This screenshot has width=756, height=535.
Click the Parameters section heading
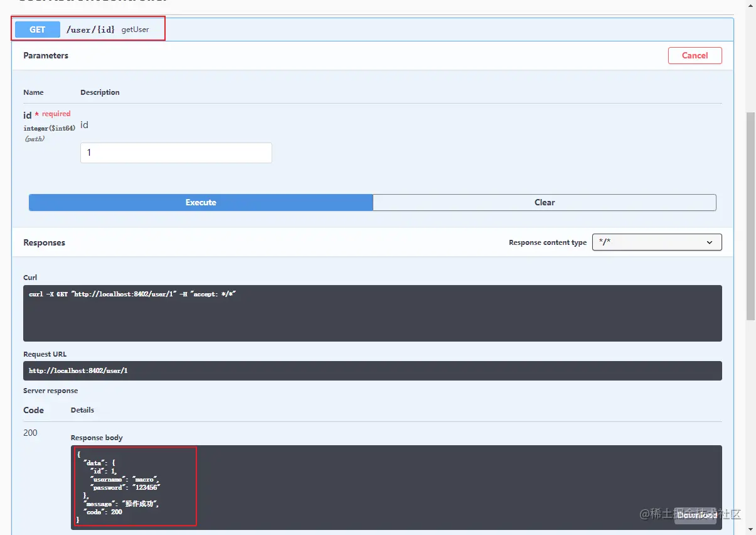[x=46, y=55]
